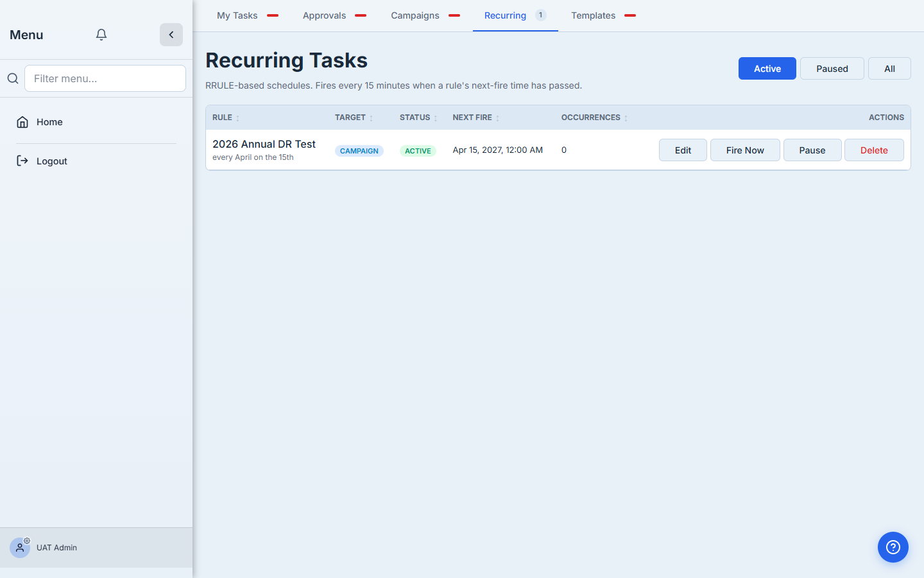The image size is (924, 578).
Task: Sort by the OCCURRENCES column arrows
Action: coord(626,118)
